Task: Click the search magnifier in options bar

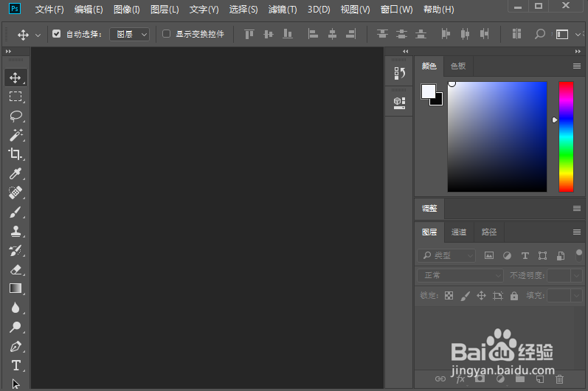Action: [x=539, y=34]
